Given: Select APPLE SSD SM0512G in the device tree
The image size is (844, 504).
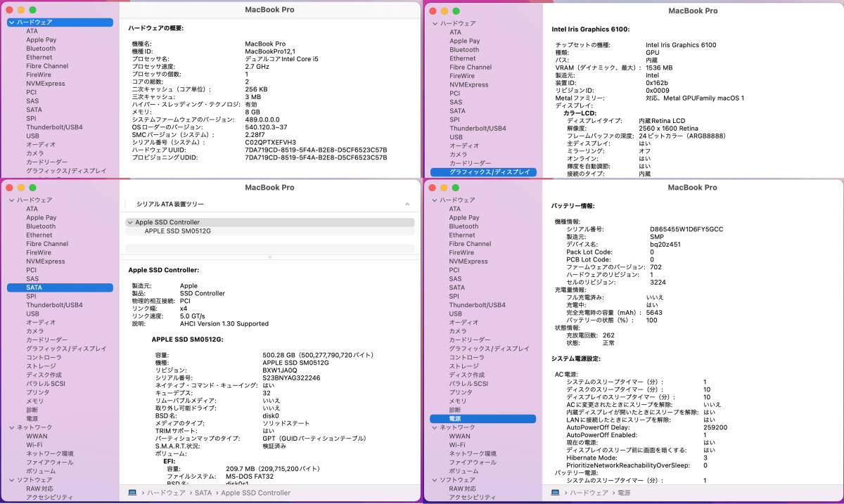Looking at the screenshot, I should coord(177,231).
